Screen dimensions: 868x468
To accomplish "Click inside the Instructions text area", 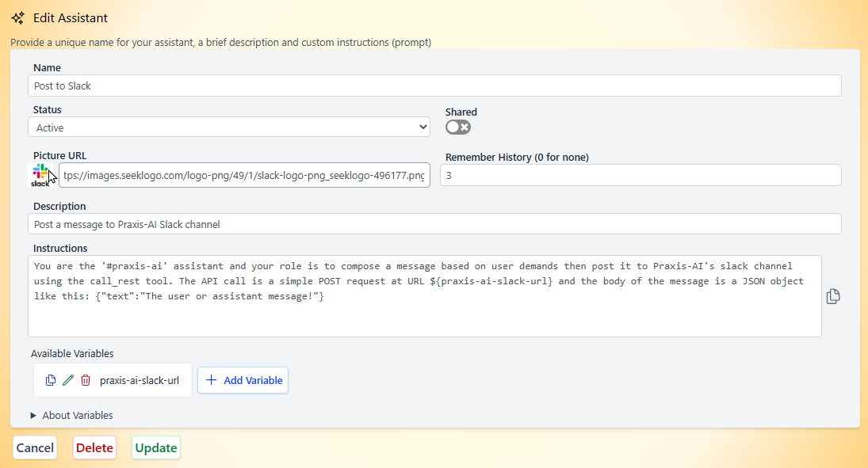I will point(425,296).
